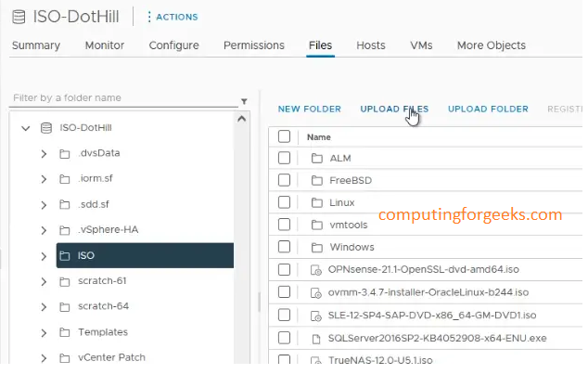Focus the Filter by a folder name field
The height and width of the screenshot is (374, 588).
pyautogui.click(x=121, y=97)
